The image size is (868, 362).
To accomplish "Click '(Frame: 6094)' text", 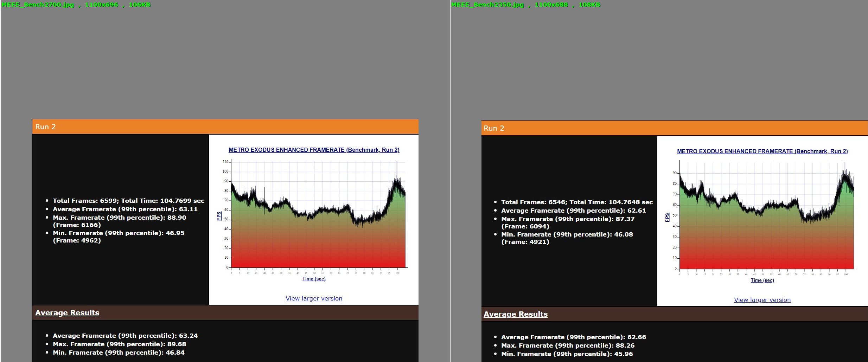I will tap(525, 226).
